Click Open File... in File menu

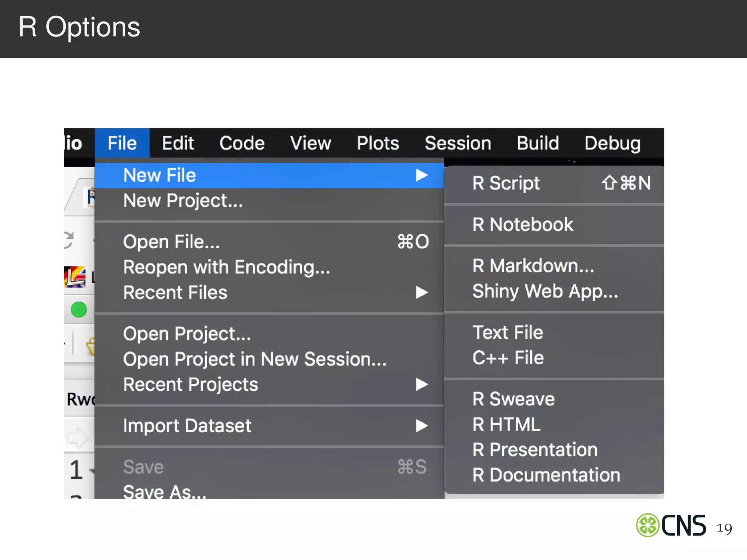[171, 242]
